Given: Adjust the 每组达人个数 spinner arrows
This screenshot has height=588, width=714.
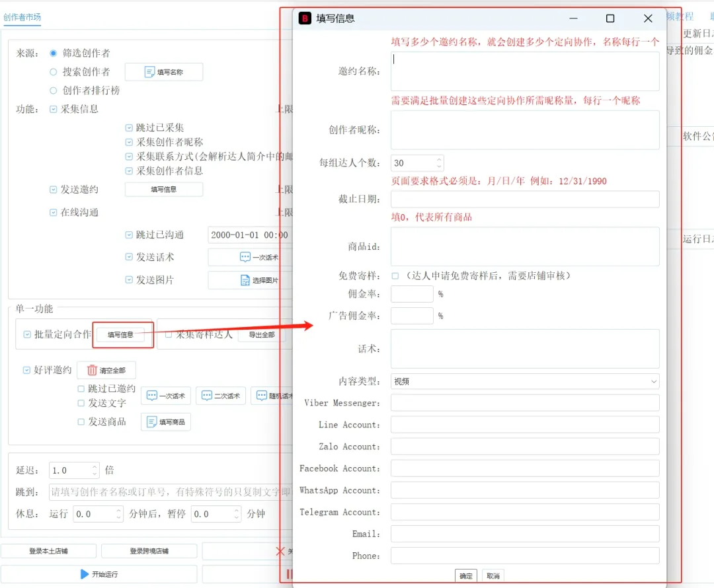Looking at the screenshot, I should 439,163.
